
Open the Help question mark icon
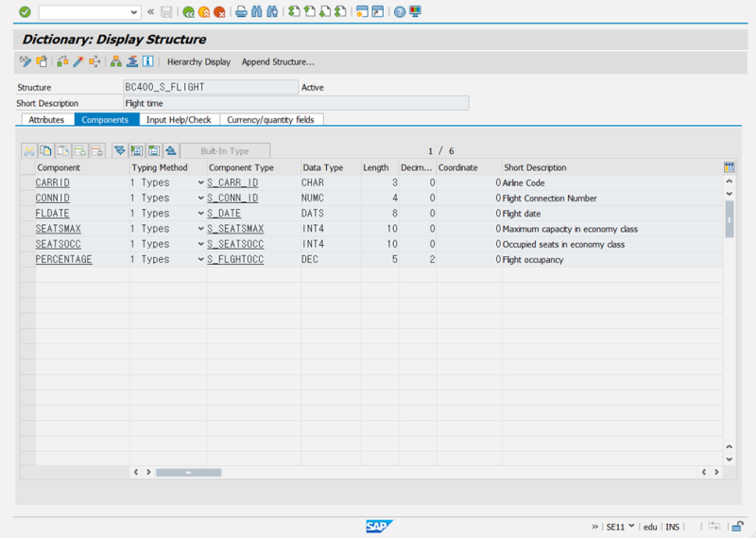point(399,12)
